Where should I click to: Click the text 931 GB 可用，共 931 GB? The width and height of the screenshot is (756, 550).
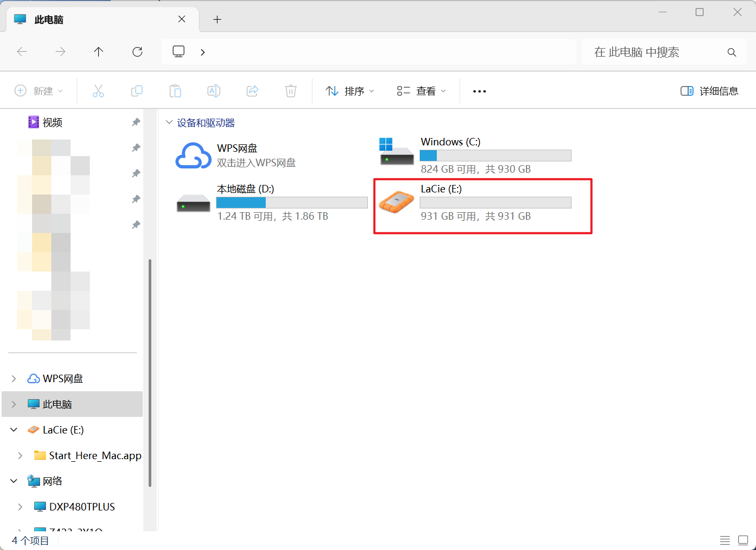476,216
